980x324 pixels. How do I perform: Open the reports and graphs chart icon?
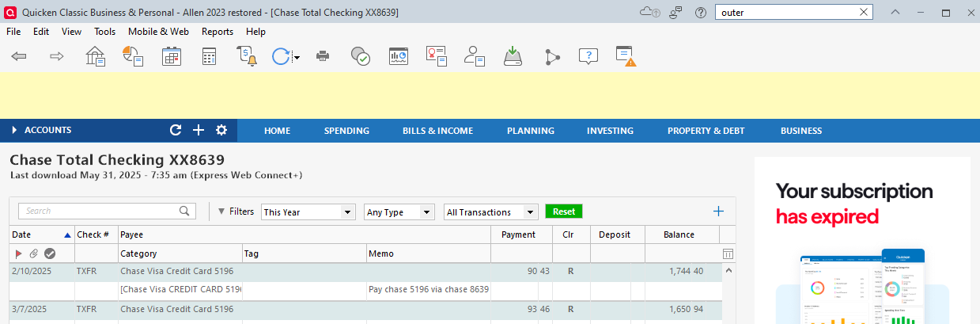[x=398, y=56]
